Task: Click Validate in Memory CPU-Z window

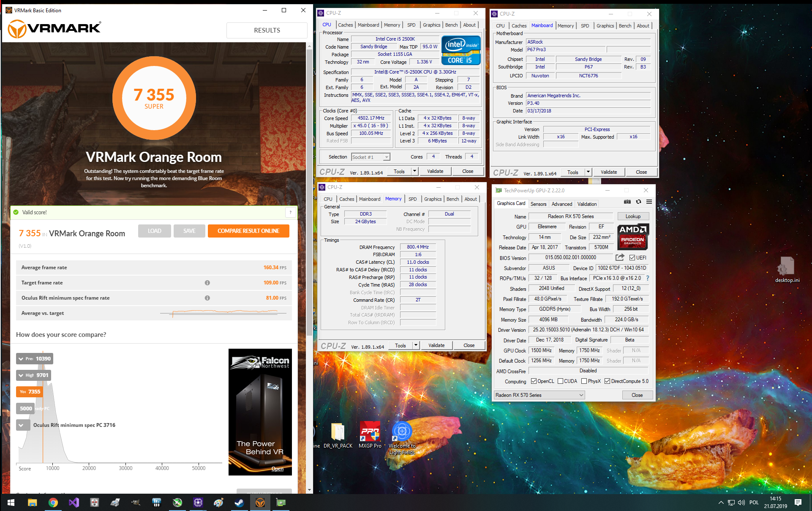Action: point(436,345)
